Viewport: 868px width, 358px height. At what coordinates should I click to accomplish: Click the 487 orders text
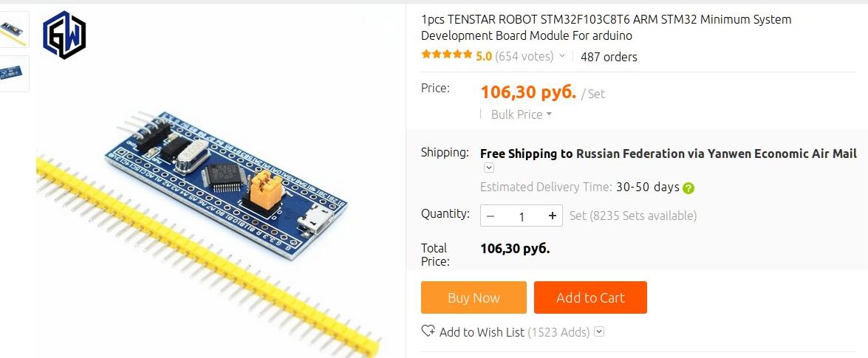[609, 57]
